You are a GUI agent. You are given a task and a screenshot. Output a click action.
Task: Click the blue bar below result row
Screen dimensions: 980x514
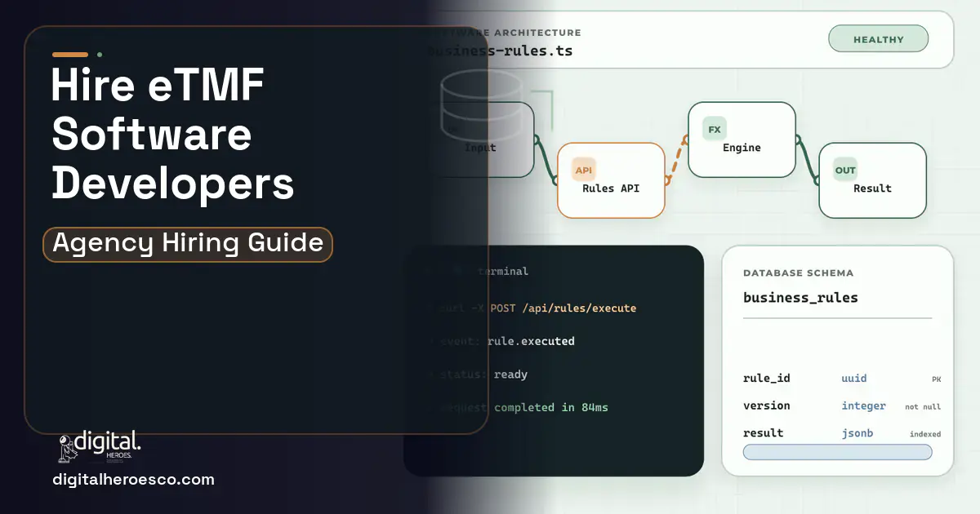(837, 452)
